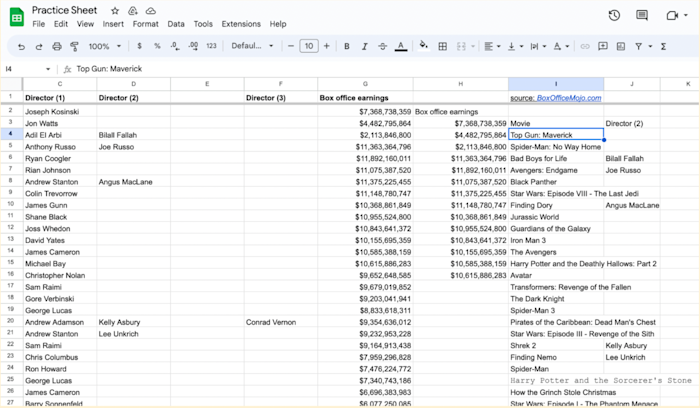Screen dimensions: 700x408
Task: Expand filter views dropdown arrow
Action: click(x=650, y=46)
